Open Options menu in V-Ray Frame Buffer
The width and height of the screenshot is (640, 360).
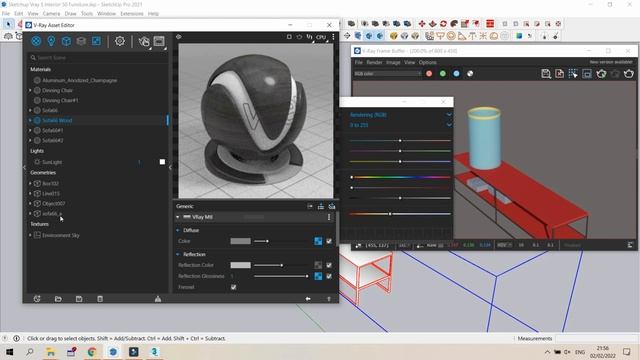tap(428, 62)
